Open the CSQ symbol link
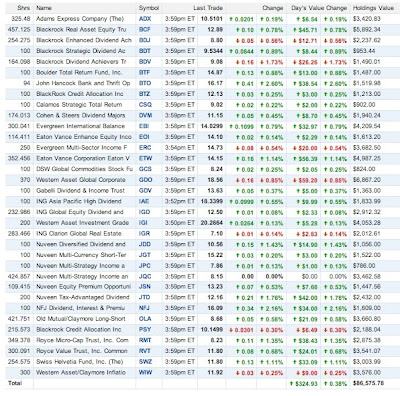 pyautogui.click(x=145, y=105)
